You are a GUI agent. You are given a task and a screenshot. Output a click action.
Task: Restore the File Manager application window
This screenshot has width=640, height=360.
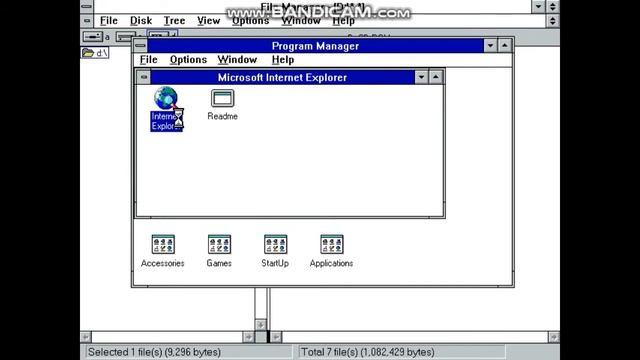553,6
